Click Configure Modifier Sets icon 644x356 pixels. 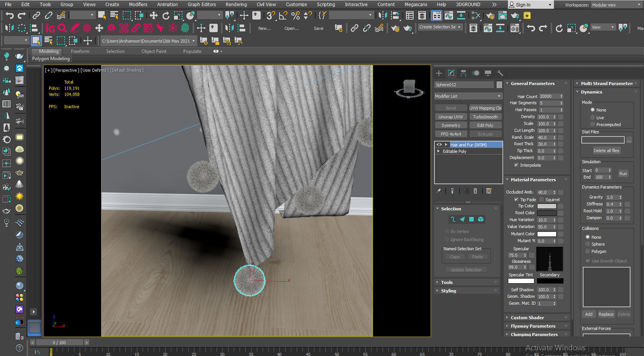(489, 191)
